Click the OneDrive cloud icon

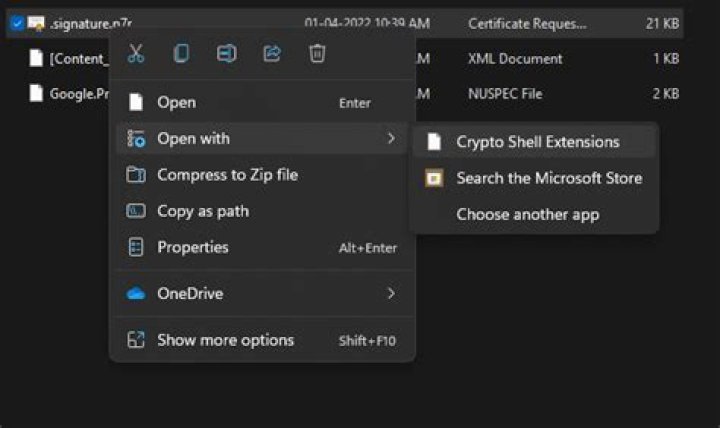pos(136,293)
